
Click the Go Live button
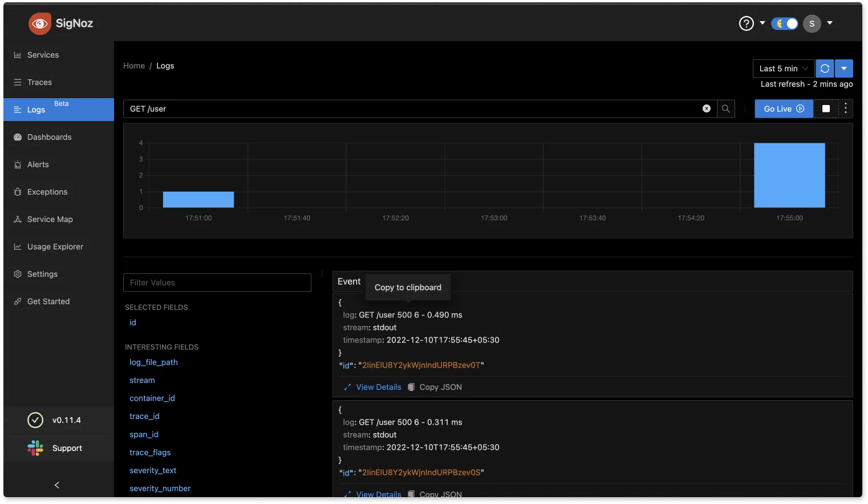coord(784,108)
